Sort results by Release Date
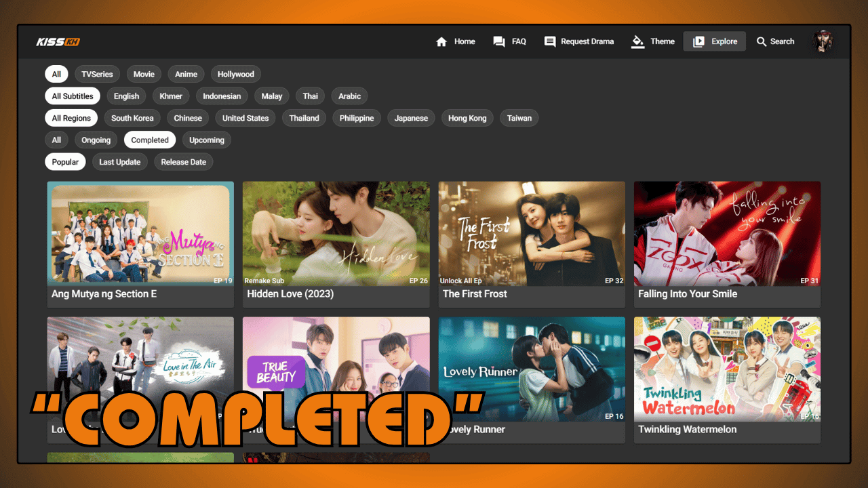The height and width of the screenshot is (488, 868). (x=183, y=161)
